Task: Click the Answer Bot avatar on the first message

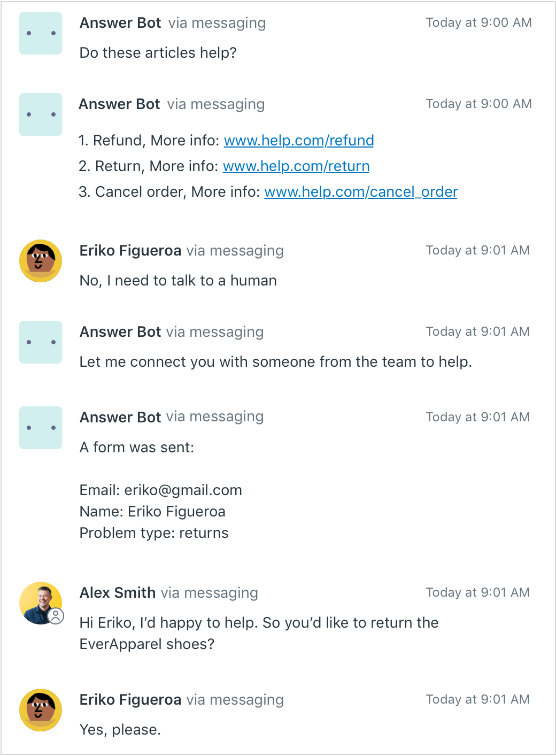Action: click(x=40, y=33)
